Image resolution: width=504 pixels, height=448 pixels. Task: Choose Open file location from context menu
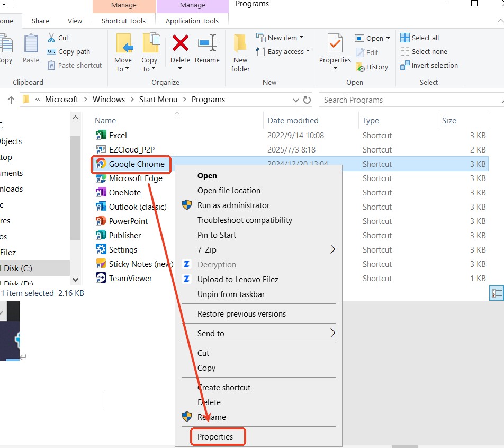click(229, 191)
